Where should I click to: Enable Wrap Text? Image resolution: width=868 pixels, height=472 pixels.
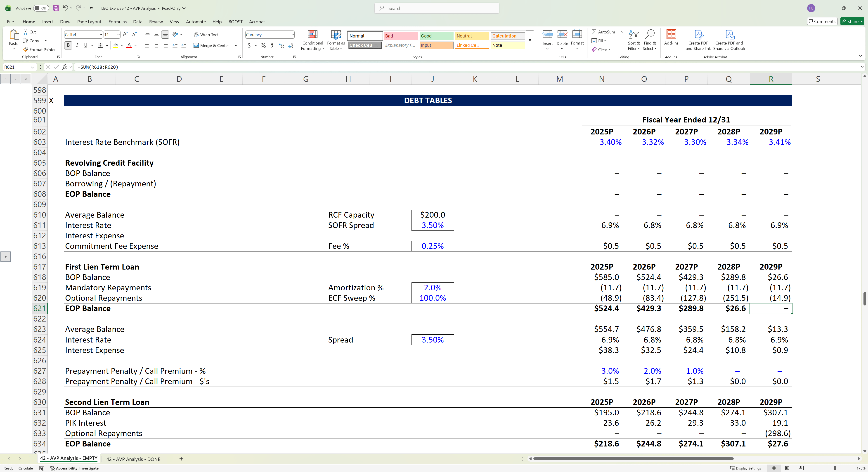point(206,34)
